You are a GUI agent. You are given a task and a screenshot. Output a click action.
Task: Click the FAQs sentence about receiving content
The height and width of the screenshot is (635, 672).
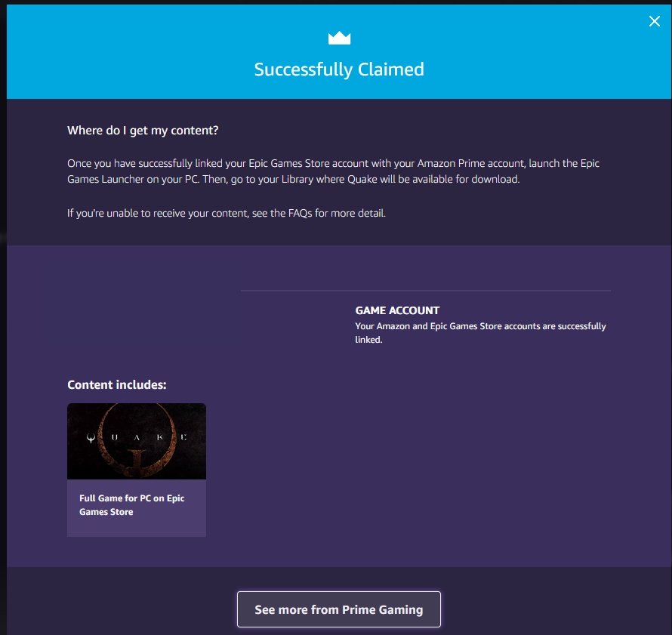click(227, 213)
